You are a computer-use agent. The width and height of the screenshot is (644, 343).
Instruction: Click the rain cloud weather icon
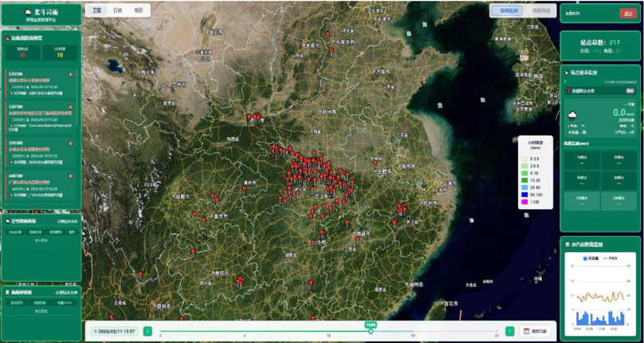572,116
